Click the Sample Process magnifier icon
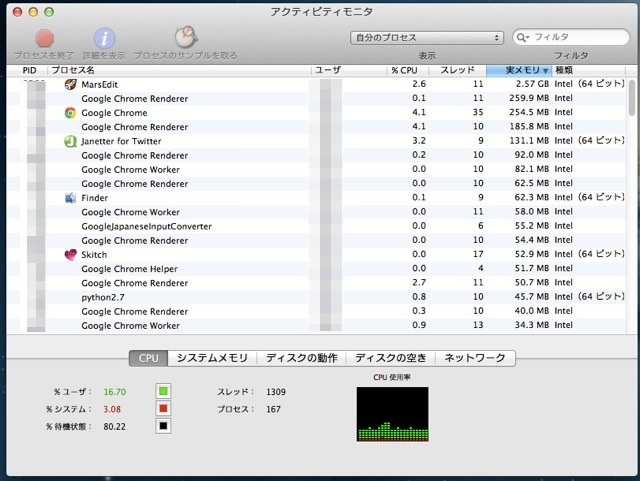Image resolution: width=640 pixels, height=481 pixels. (x=186, y=38)
